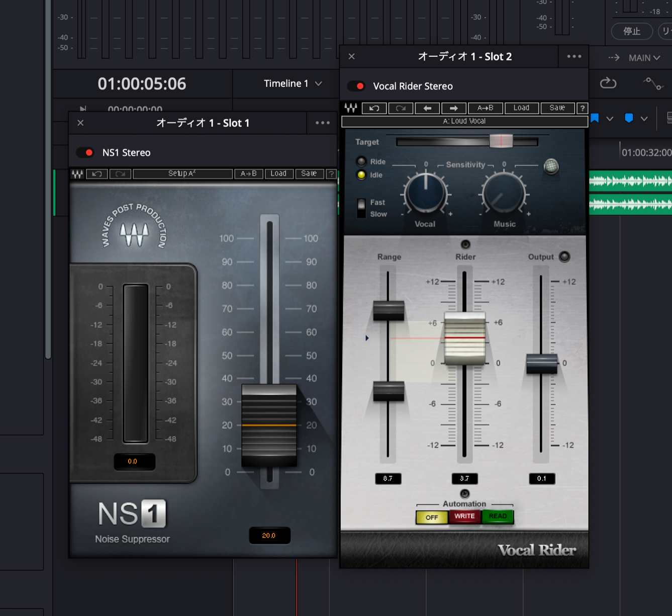Viewport: 672px width, 616px height.
Task: Click the 停止 button
Action: pyautogui.click(x=632, y=31)
